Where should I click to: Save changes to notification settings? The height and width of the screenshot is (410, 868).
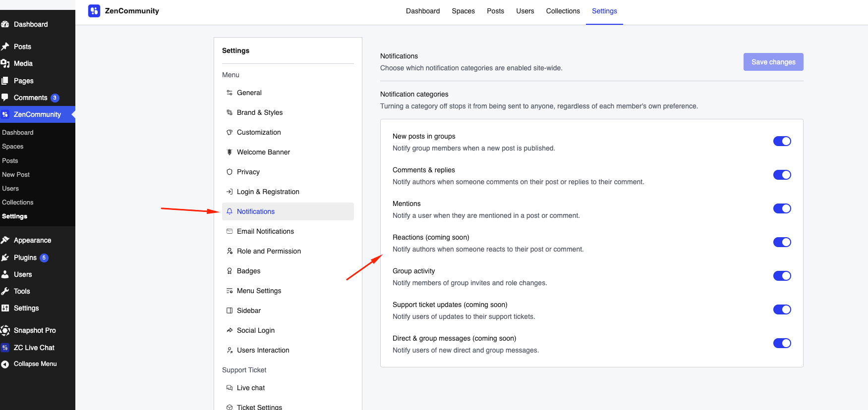pos(773,62)
